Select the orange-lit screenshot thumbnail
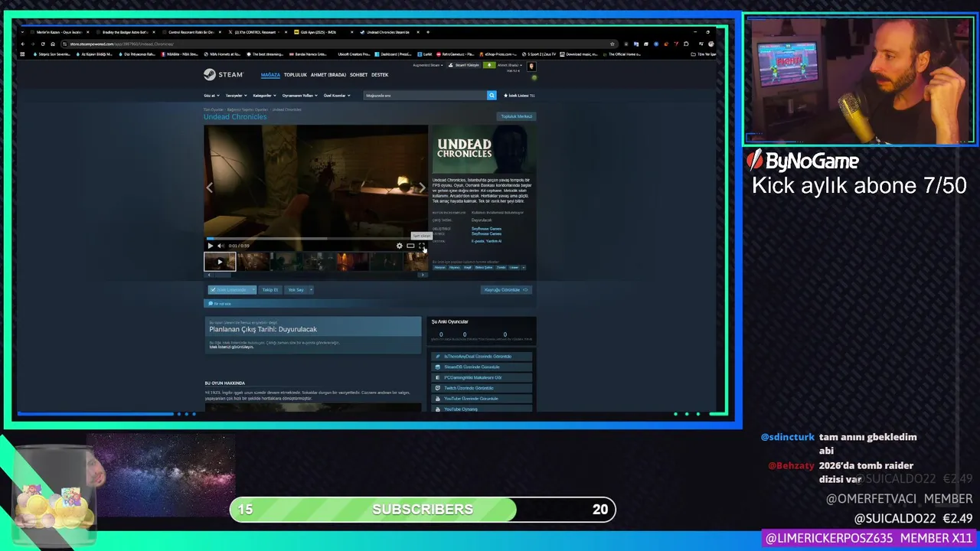Image resolution: width=980 pixels, height=551 pixels. coord(352,262)
